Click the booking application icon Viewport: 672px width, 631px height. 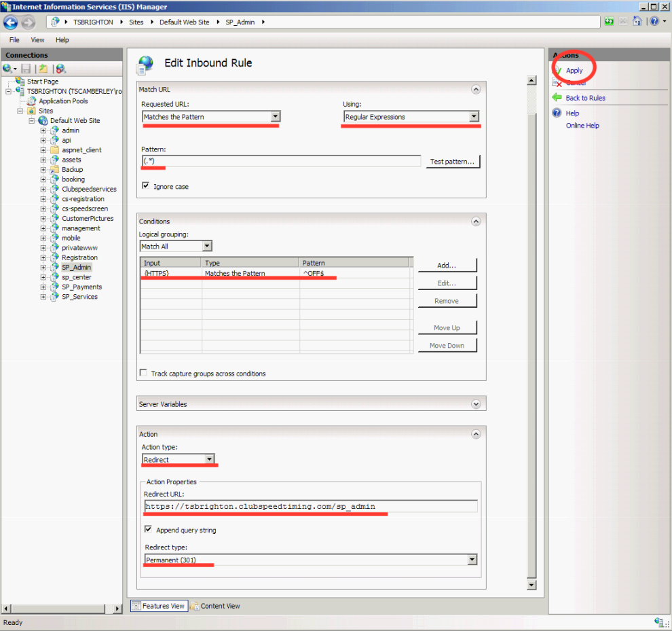click(54, 179)
